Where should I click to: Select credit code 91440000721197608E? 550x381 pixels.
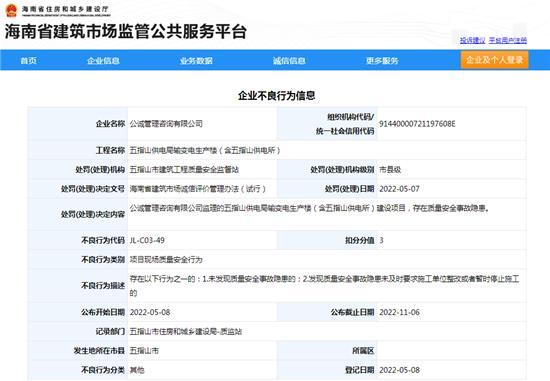coord(417,123)
